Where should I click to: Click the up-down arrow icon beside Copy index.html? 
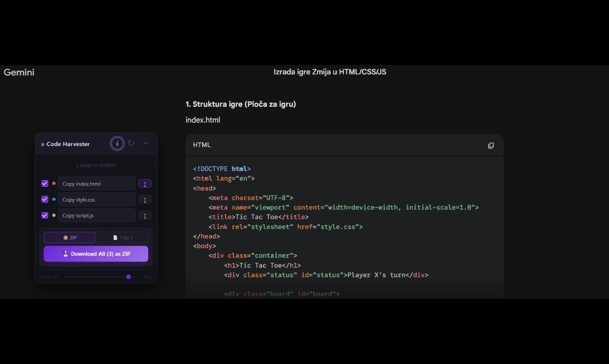point(145,183)
